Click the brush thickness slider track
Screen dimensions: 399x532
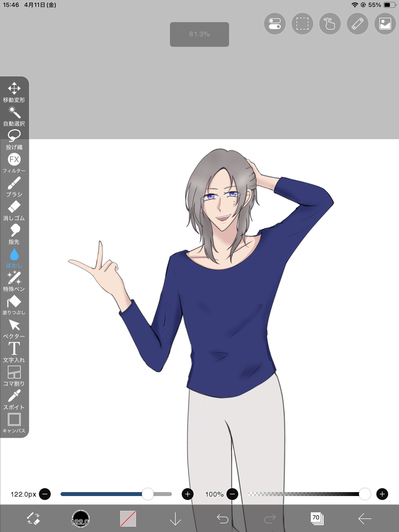pyautogui.click(x=116, y=494)
